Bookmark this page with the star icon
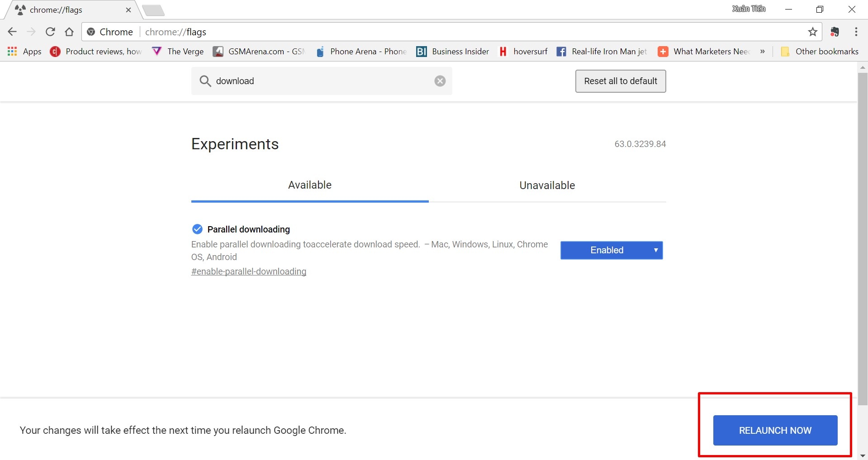The image size is (868, 460). coord(812,32)
